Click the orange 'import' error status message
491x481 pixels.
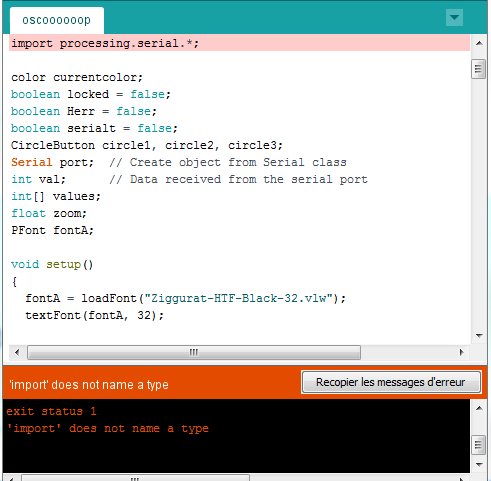pyautogui.click(x=89, y=385)
